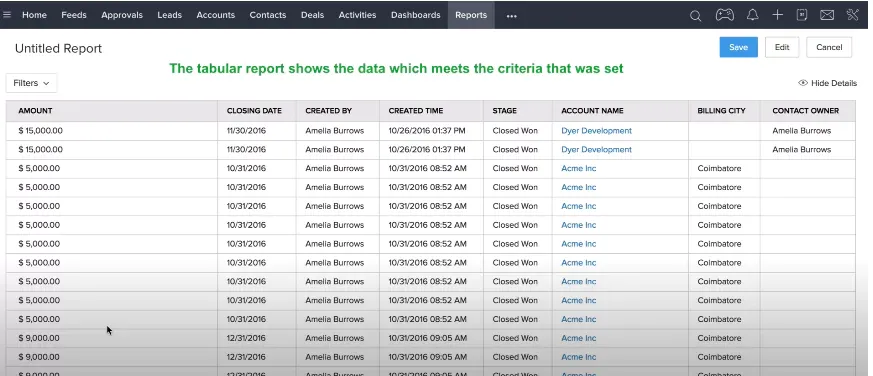Open the gamescope controller icon
Screen dimensions: 873x376
(x=724, y=15)
